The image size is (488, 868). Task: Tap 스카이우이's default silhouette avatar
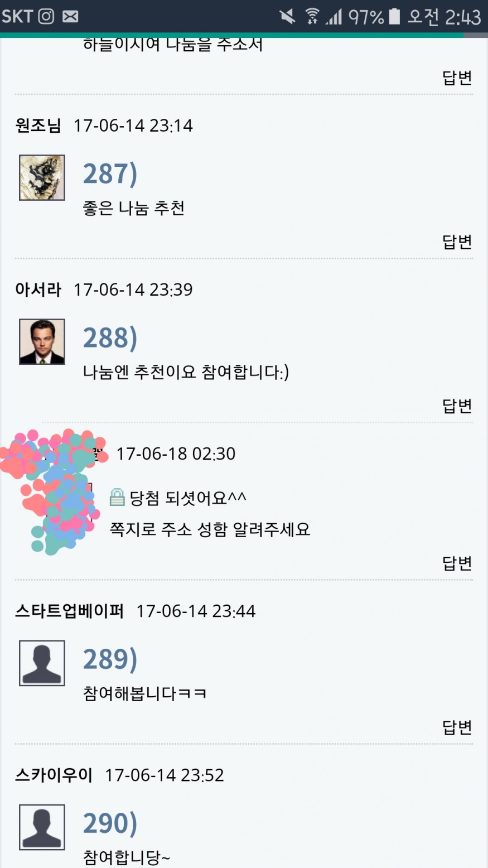pyautogui.click(x=42, y=827)
